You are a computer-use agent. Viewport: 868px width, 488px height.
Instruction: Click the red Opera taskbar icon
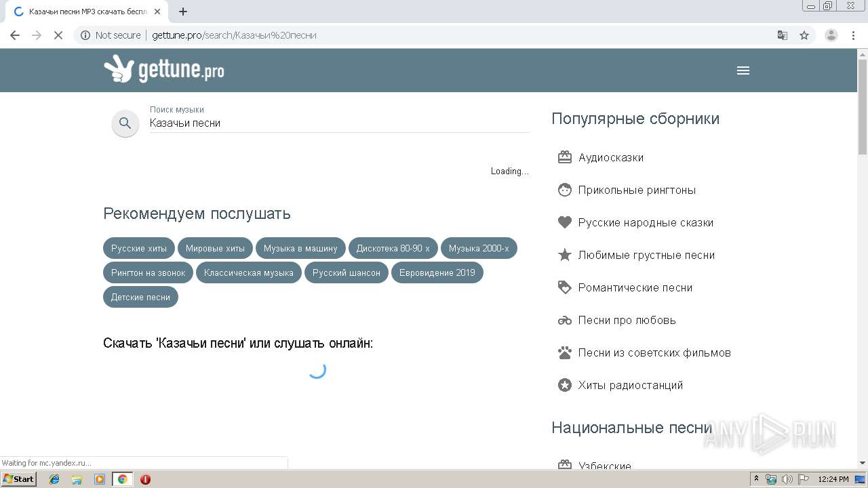145,479
